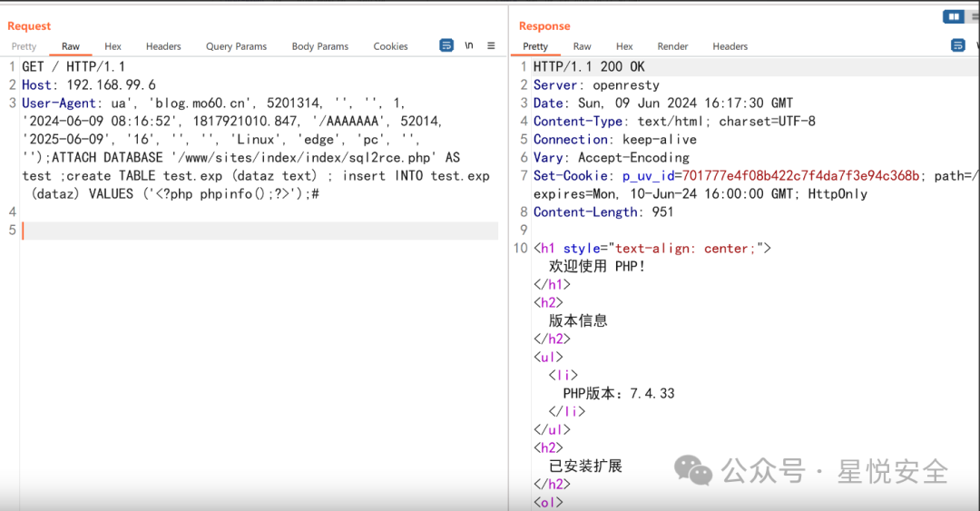This screenshot has width=980, height=511.
Task: Click the '已安装扩展' text in response
Action: 585,466
